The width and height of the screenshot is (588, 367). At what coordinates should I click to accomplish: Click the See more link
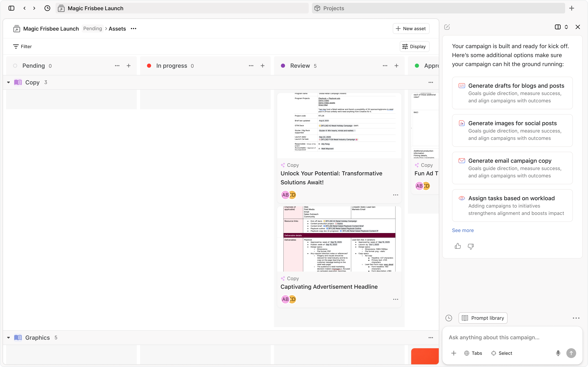coord(463,230)
